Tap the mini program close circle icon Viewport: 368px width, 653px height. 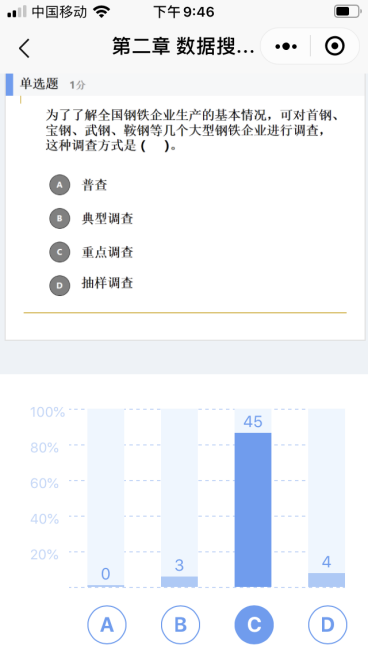[x=335, y=46]
